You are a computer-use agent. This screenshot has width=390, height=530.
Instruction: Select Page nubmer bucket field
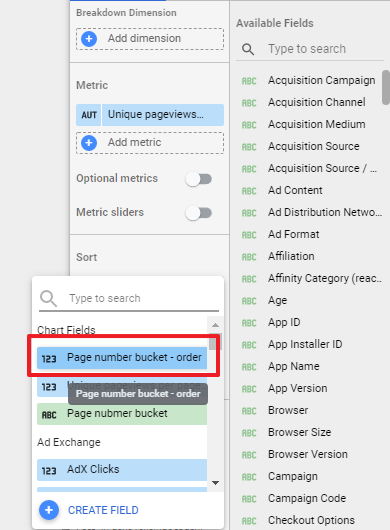(122, 414)
